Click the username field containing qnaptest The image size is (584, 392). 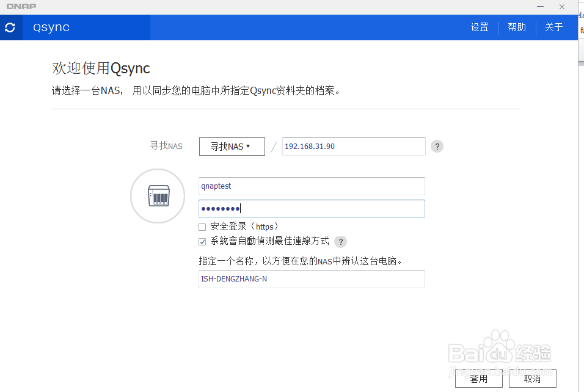tap(312, 186)
